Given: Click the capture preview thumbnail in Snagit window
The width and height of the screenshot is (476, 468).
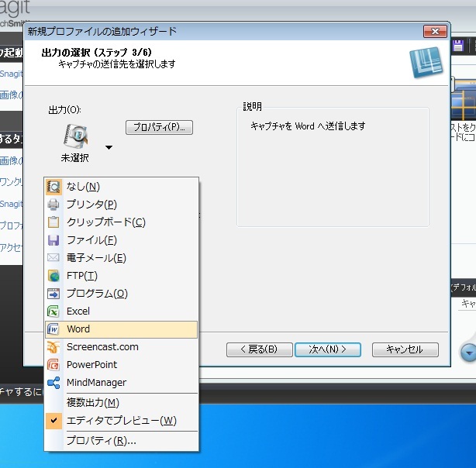Looking at the screenshot, I should click(x=464, y=99).
